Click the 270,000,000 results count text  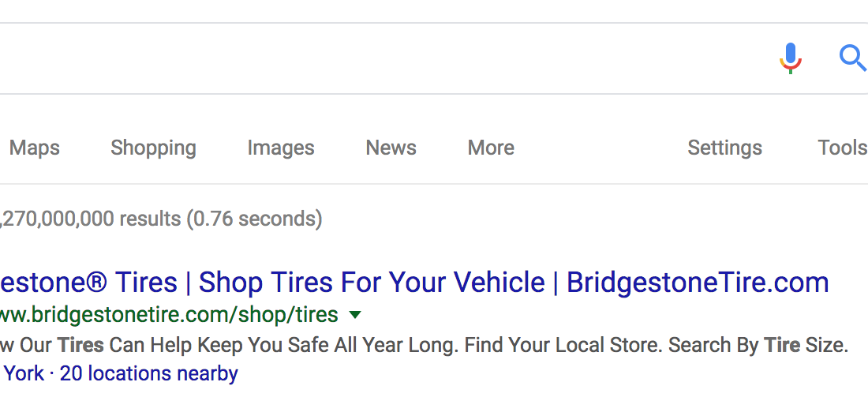point(91,219)
